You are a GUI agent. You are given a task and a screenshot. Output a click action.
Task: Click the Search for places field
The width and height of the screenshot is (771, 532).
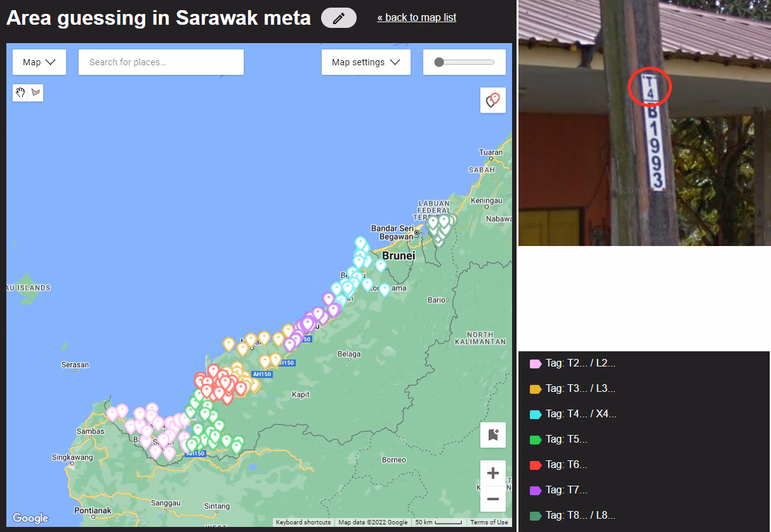pos(161,62)
